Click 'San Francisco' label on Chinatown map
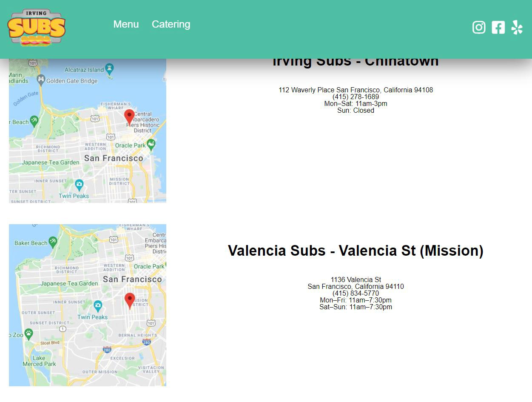The image size is (532, 402). [114, 158]
